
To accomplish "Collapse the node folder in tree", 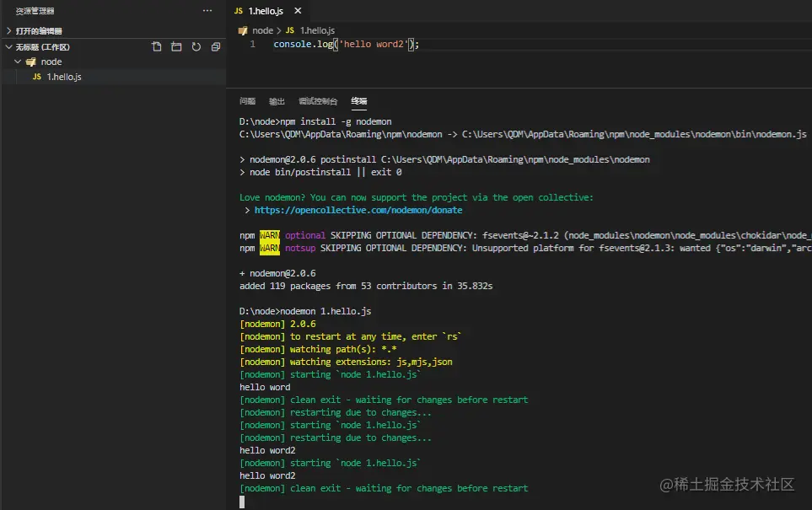I will [x=18, y=62].
